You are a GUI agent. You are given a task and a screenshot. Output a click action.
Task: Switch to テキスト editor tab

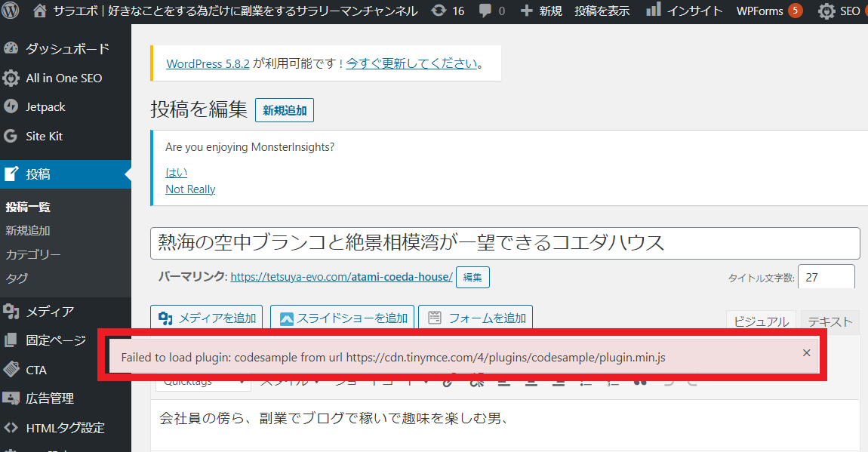(830, 321)
